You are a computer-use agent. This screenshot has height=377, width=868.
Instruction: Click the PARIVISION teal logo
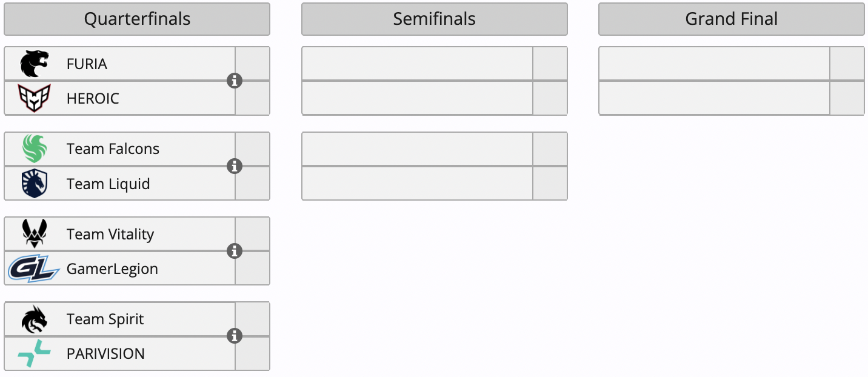pos(34,354)
